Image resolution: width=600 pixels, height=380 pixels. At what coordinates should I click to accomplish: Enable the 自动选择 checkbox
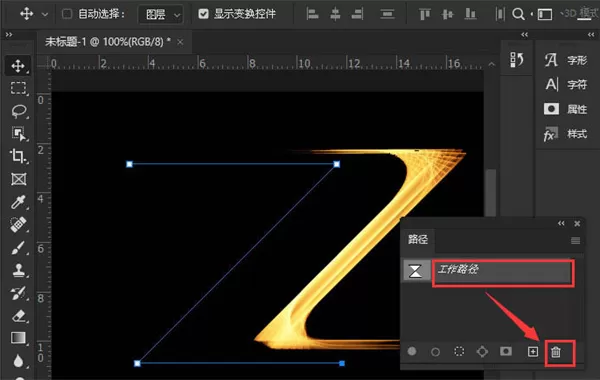[x=67, y=14]
